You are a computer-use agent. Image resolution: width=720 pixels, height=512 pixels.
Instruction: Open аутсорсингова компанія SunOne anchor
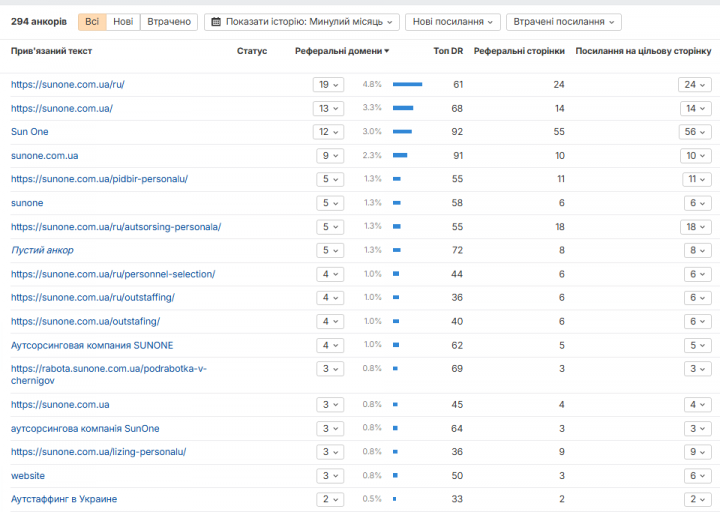click(85, 428)
